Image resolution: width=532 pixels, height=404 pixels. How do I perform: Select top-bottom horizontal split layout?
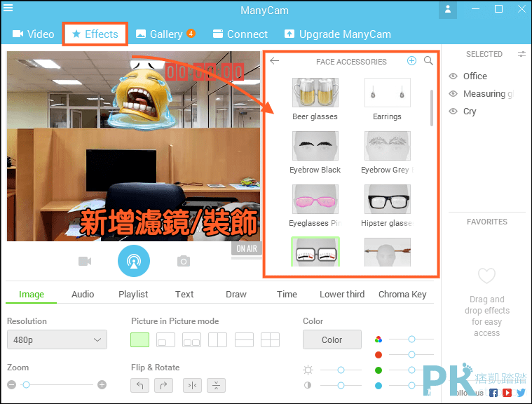[x=244, y=340]
